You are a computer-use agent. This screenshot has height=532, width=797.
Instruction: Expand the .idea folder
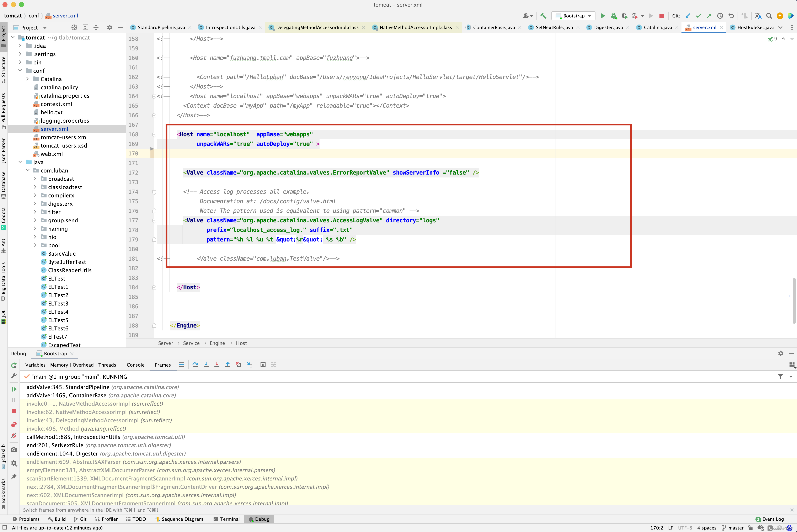(20, 46)
